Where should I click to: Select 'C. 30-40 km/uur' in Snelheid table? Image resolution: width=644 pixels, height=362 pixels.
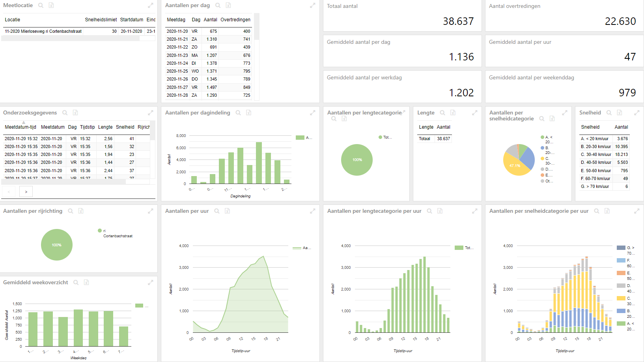coord(604,155)
